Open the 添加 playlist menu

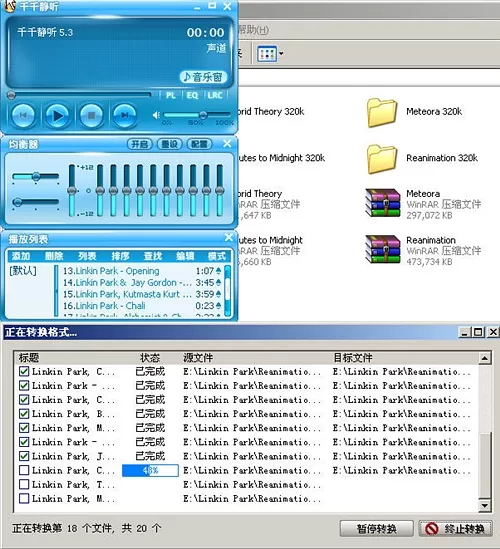pos(21,256)
